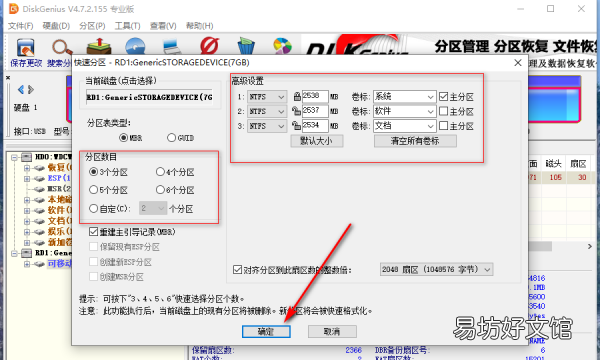Open the 文档 volume label dropdown
Screen dimensions: 600x360
coord(430,126)
